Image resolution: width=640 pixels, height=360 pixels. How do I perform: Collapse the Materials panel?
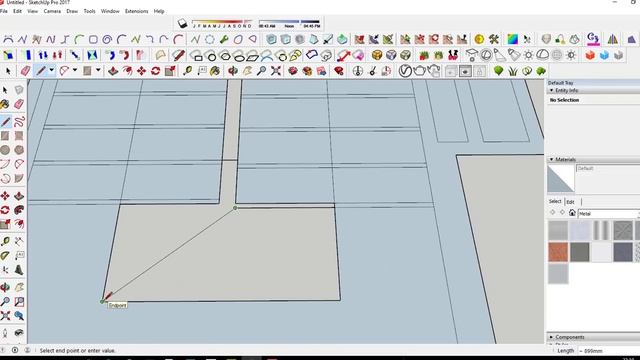551,159
